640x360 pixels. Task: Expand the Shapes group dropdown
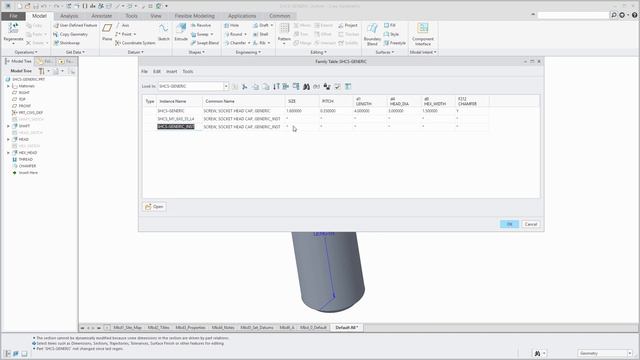[x=196, y=52]
